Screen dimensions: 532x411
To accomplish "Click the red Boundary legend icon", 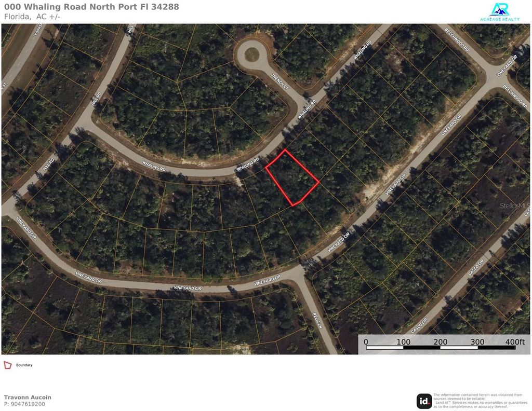I will (7, 365).
